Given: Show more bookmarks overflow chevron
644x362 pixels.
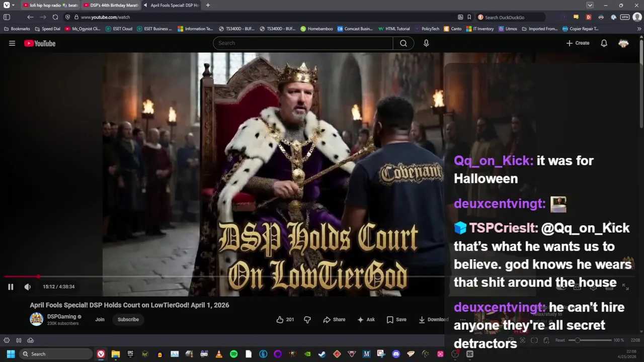Looking at the screenshot, I should point(639,29).
